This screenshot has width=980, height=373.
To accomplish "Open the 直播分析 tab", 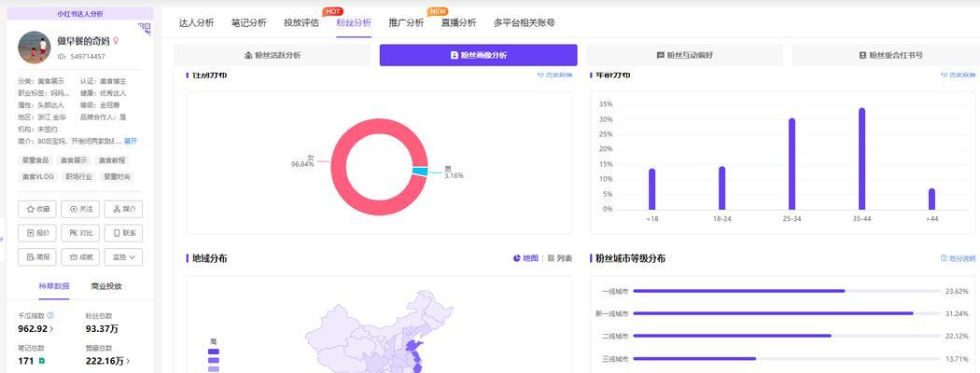I will (459, 22).
